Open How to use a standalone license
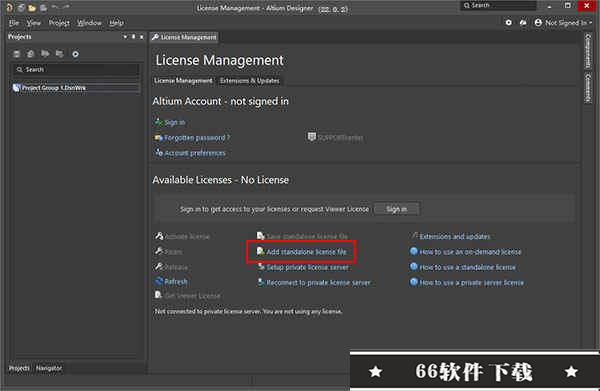This screenshot has width=600, height=391. [463, 267]
